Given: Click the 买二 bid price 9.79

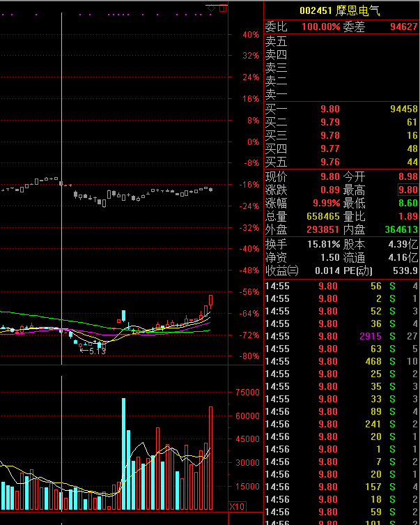Looking at the screenshot, I should [330, 123].
